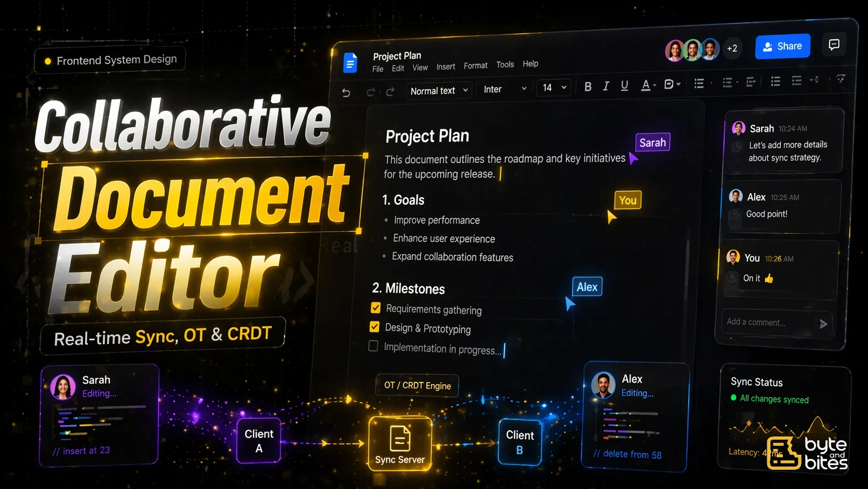Screen dimensions: 868x489
Task: Click the Client A node
Action: click(x=259, y=441)
